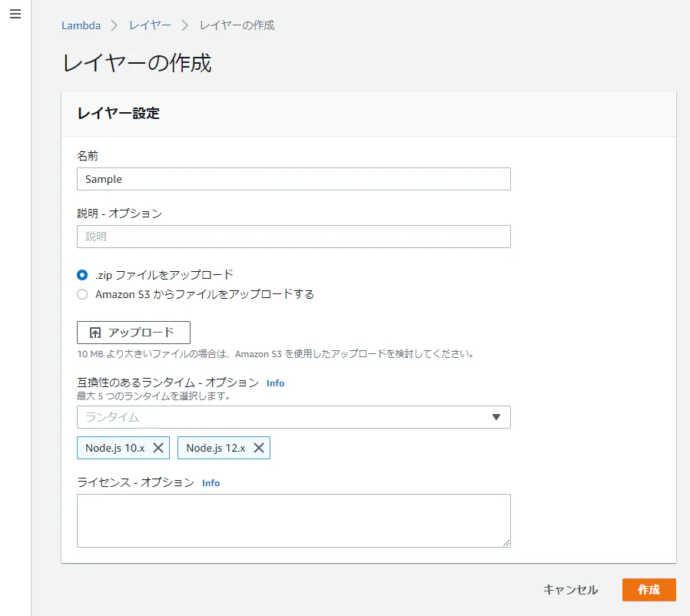Click the 10 MB upload hint text
This screenshot has width=690, height=616.
click(x=276, y=354)
